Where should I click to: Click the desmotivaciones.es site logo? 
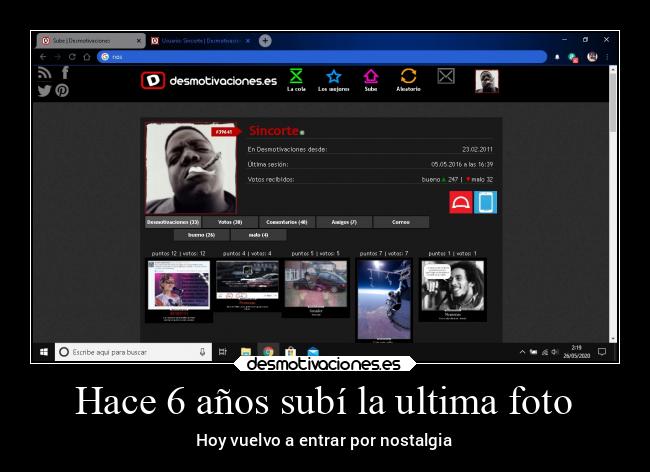pos(209,80)
